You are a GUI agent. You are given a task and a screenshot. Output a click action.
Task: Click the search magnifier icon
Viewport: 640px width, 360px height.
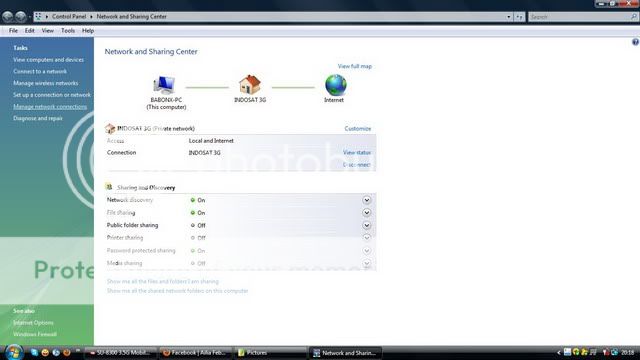tap(633, 17)
